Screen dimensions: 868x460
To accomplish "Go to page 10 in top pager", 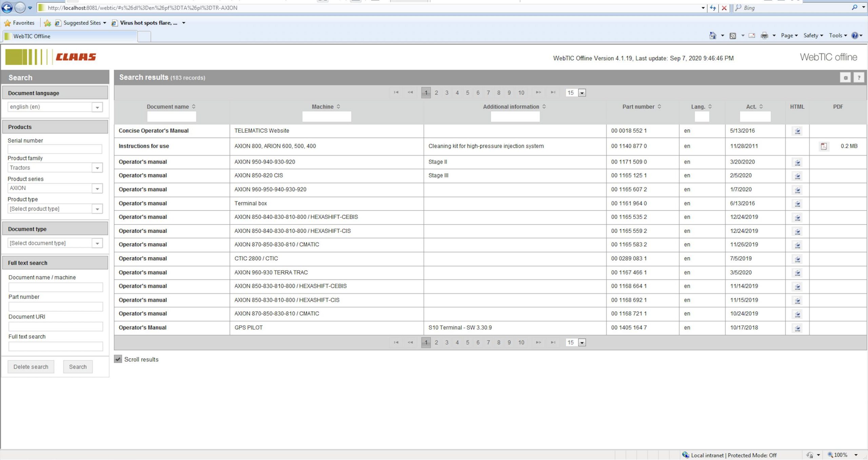I will (521, 93).
